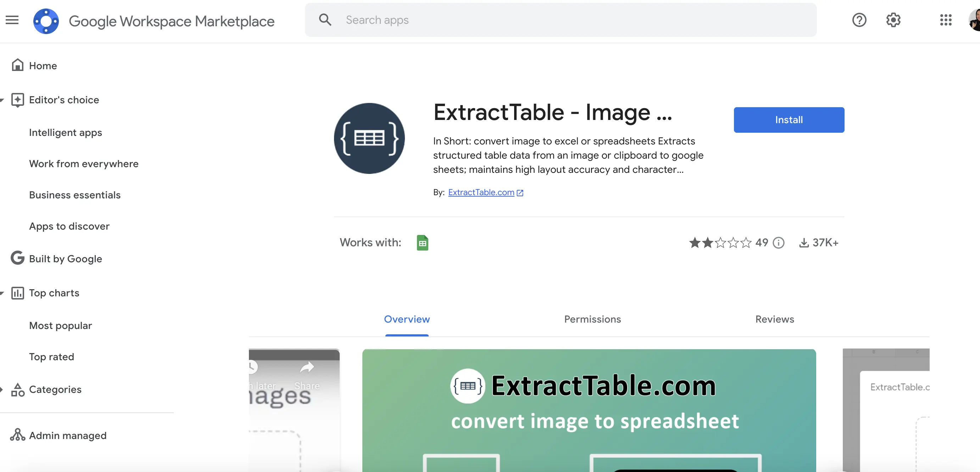Click the Built by Google G icon

(x=17, y=258)
